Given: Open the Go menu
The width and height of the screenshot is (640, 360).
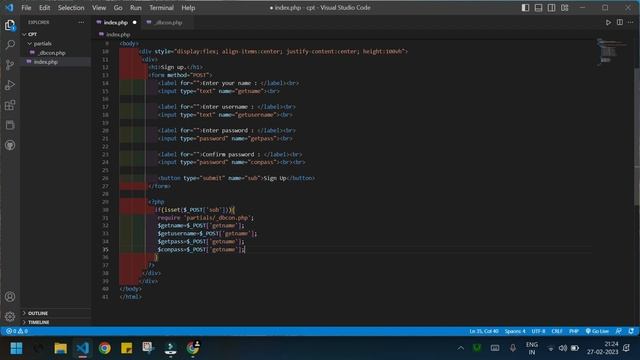Looking at the screenshot, I should pos(118,8).
